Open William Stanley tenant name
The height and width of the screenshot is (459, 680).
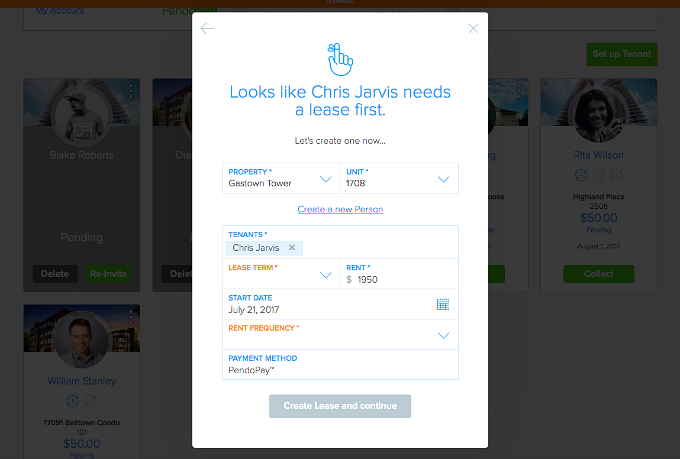tap(82, 381)
